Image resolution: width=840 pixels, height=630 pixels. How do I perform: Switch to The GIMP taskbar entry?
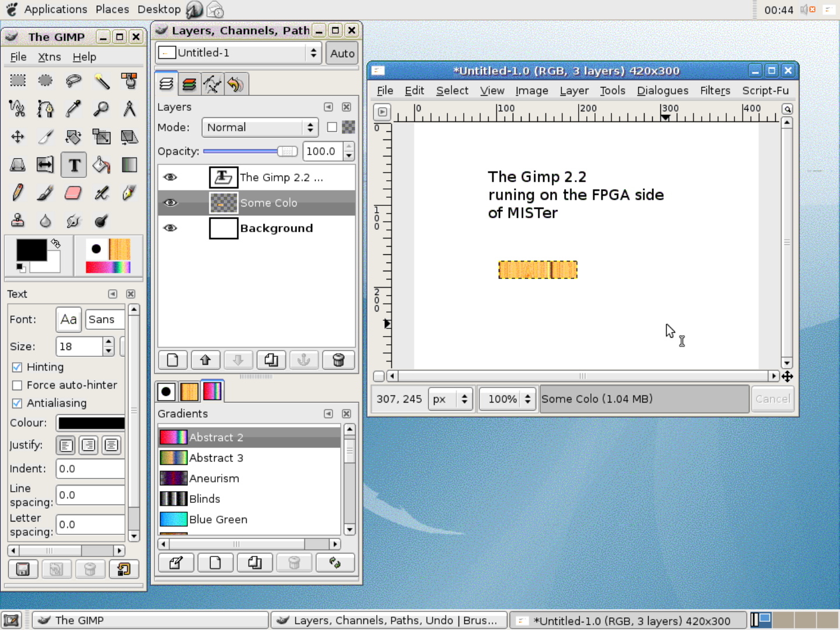point(150,620)
